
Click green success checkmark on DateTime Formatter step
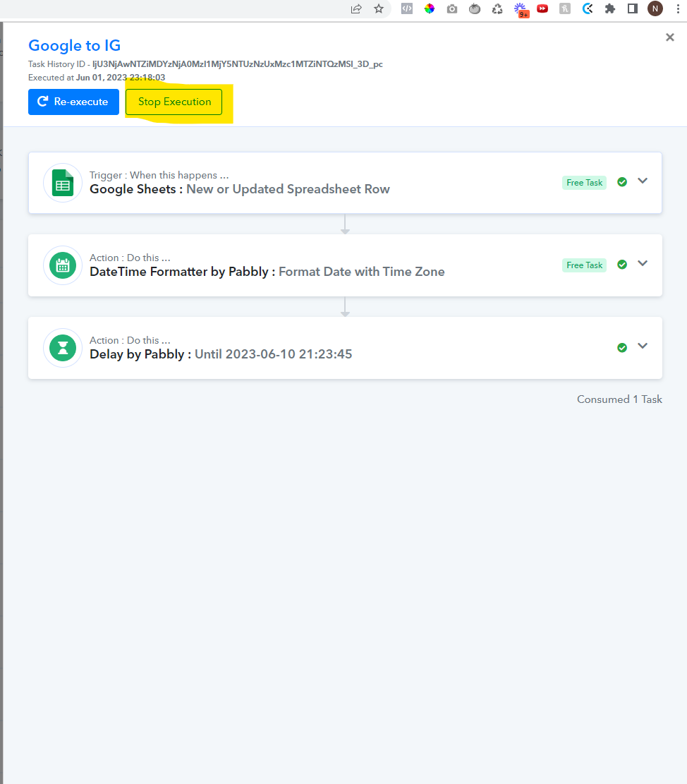point(622,265)
